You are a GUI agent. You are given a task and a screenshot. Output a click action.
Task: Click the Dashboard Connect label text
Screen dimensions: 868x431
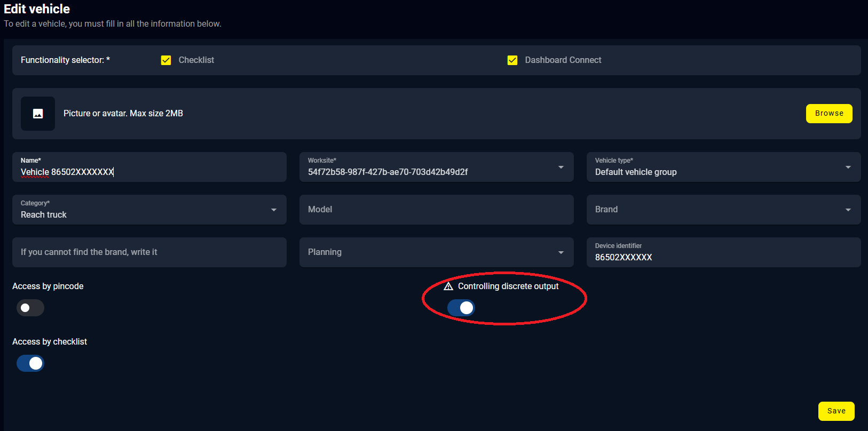coord(563,60)
